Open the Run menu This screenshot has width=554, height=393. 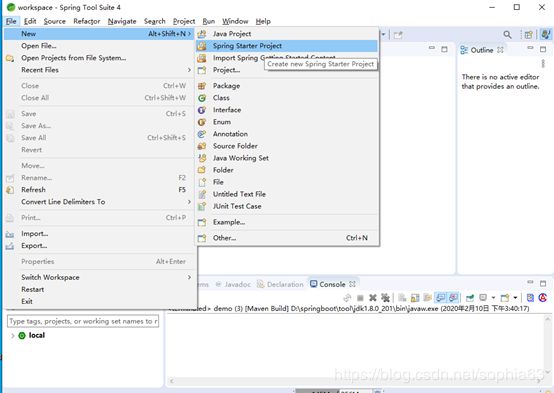(x=208, y=21)
